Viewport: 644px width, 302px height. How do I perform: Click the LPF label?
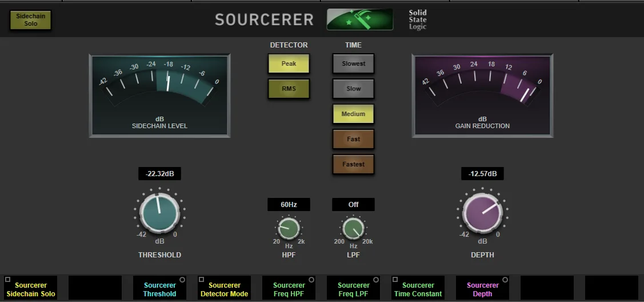[x=353, y=255]
